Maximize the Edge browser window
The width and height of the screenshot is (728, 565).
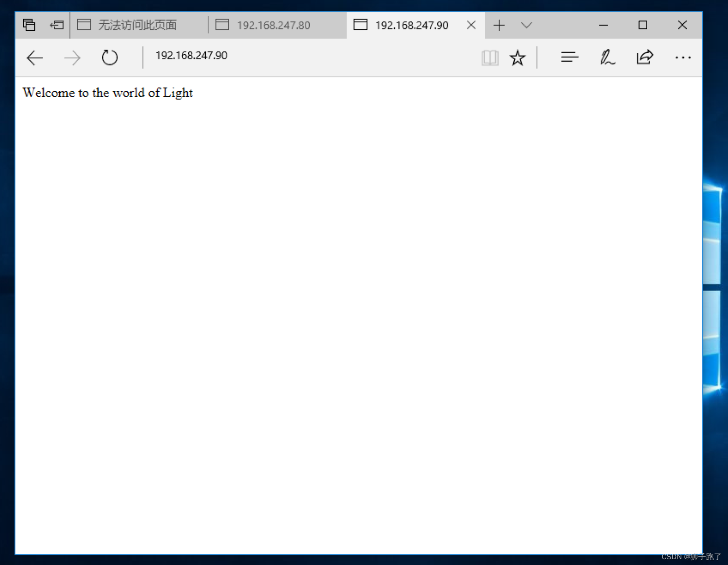point(643,25)
